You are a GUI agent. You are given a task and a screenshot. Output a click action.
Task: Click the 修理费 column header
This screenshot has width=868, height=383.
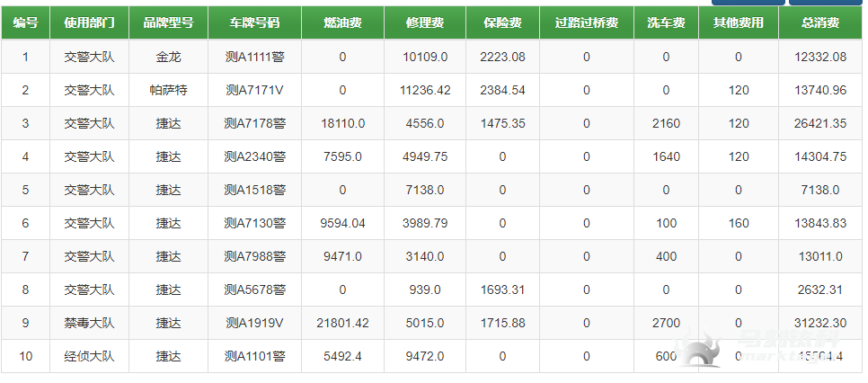coord(425,22)
